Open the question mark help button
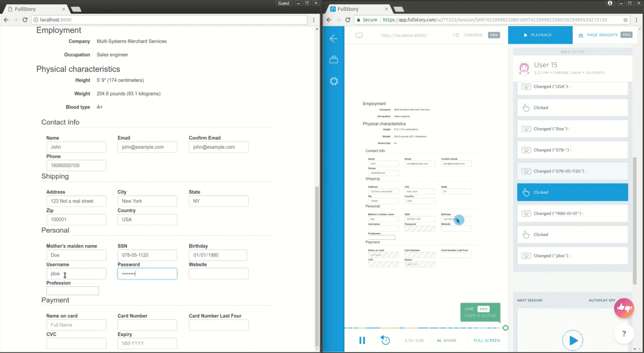Image resolution: width=644 pixels, height=353 pixels. pyautogui.click(x=624, y=334)
